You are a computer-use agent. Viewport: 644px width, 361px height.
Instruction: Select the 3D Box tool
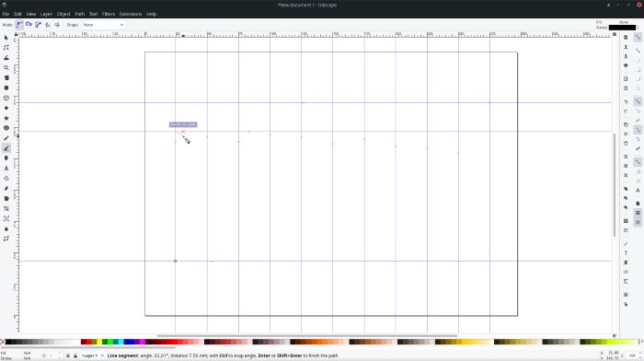(x=6, y=98)
